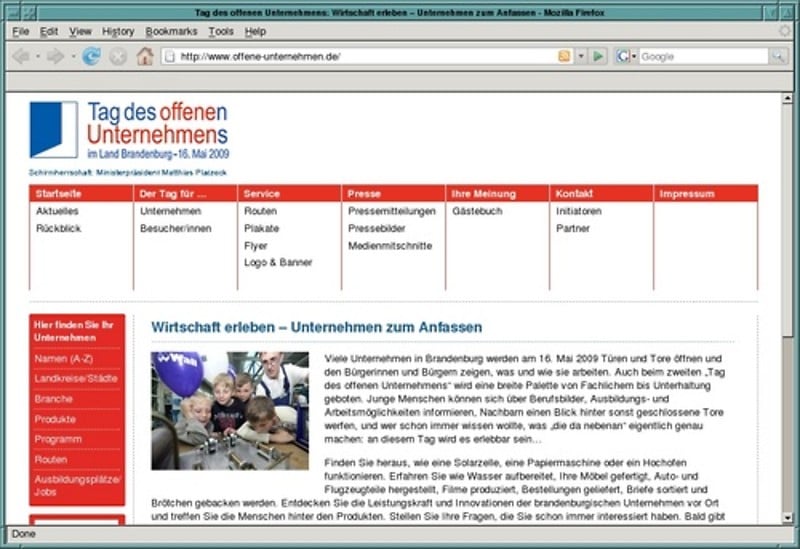Click the Google search field
This screenshot has height=549, width=800.
point(703,56)
